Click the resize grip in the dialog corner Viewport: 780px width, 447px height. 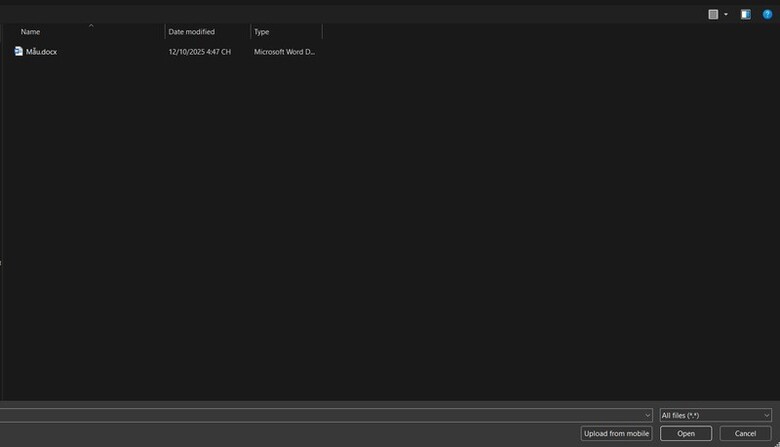776,443
